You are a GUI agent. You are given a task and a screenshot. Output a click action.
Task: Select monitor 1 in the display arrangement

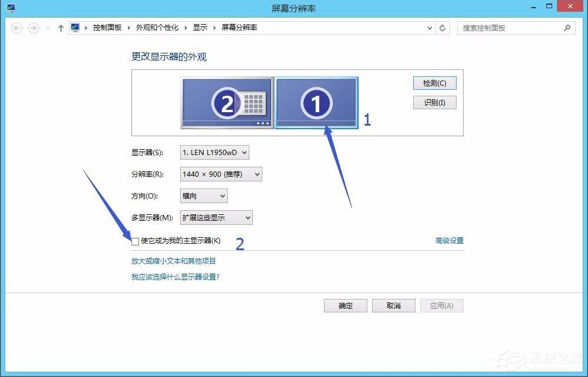316,102
